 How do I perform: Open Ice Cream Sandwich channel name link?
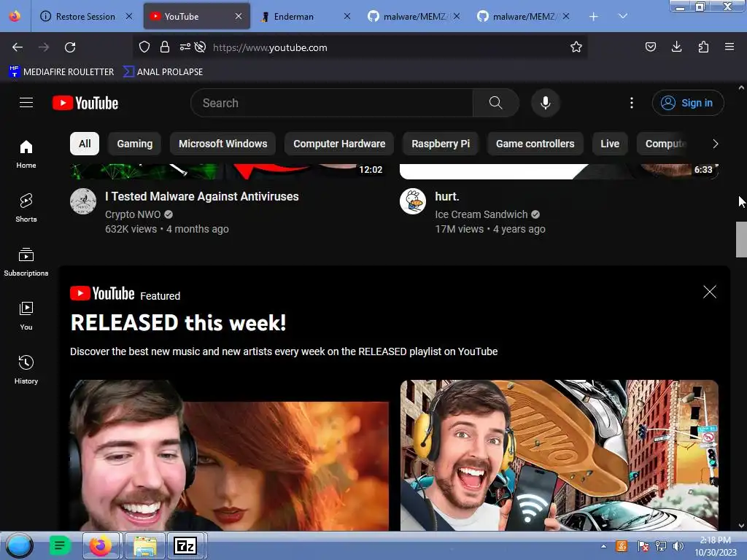481,214
